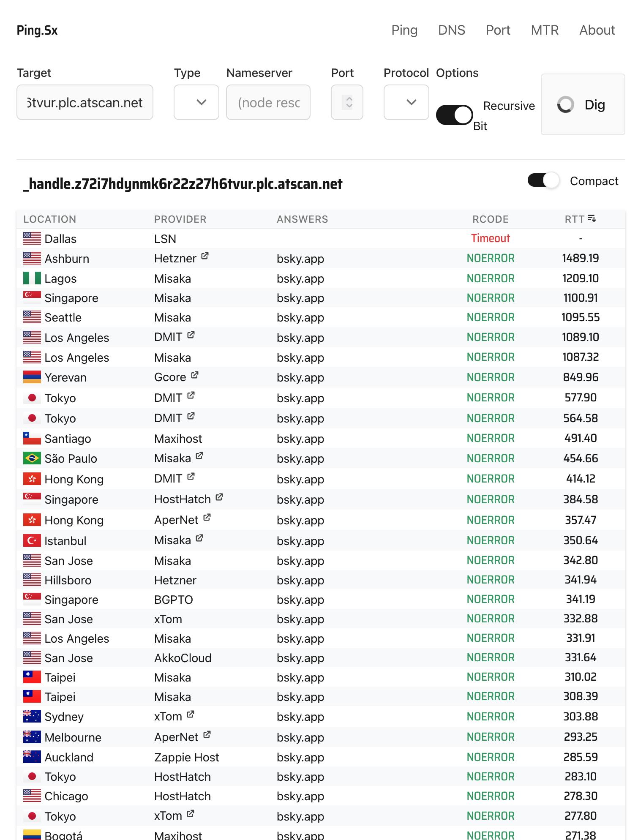The height and width of the screenshot is (840, 638).
Task: Open the DNS page
Action: coord(451,30)
